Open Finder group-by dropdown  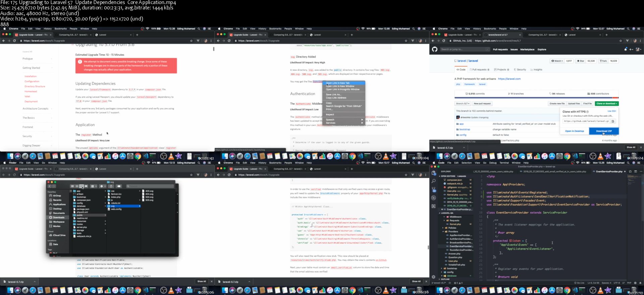[x=94, y=186]
